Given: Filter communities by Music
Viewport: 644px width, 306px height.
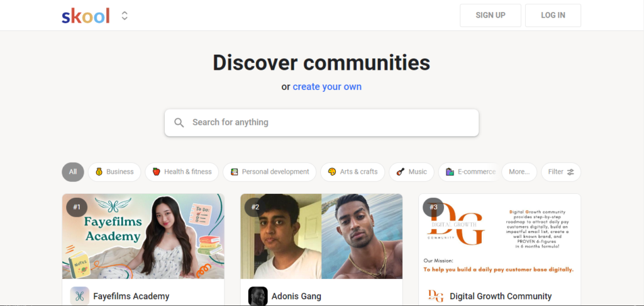Looking at the screenshot, I should point(411,172).
